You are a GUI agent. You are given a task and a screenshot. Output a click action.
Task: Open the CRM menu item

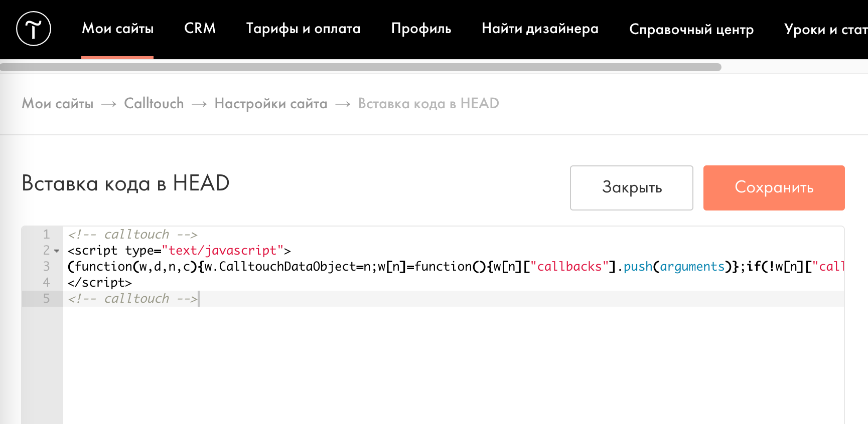click(x=200, y=29)
